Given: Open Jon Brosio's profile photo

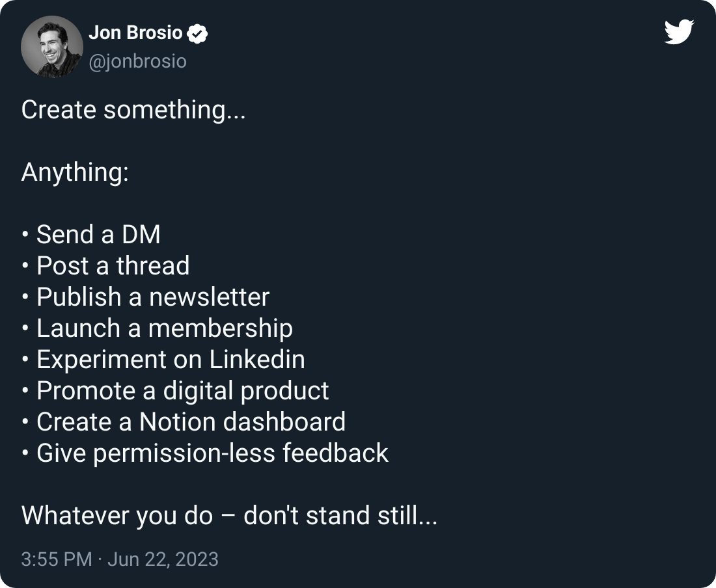Looking at the screenshot, I should (x=52, y=47).
